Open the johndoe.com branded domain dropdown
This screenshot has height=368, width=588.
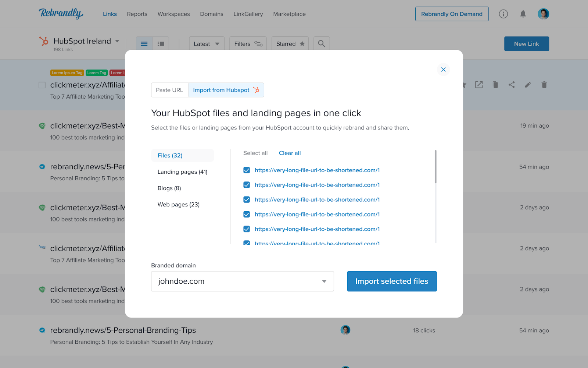tap(243, 281)
